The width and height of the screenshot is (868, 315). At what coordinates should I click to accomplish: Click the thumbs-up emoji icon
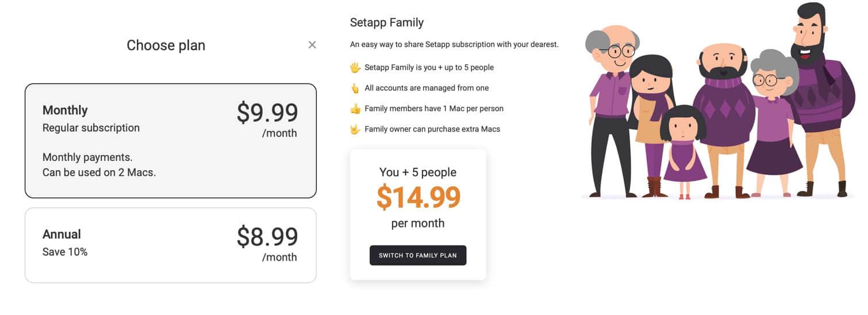pos(355,109)
